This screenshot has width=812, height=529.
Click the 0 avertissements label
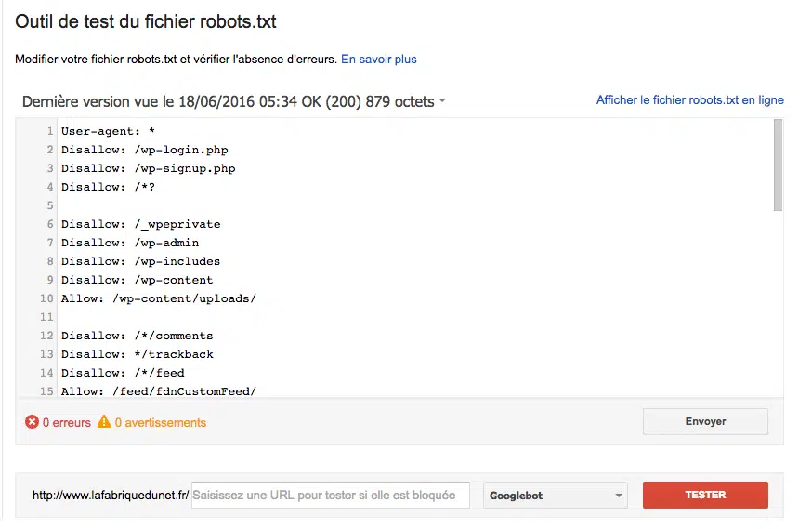tap(160, 422)
